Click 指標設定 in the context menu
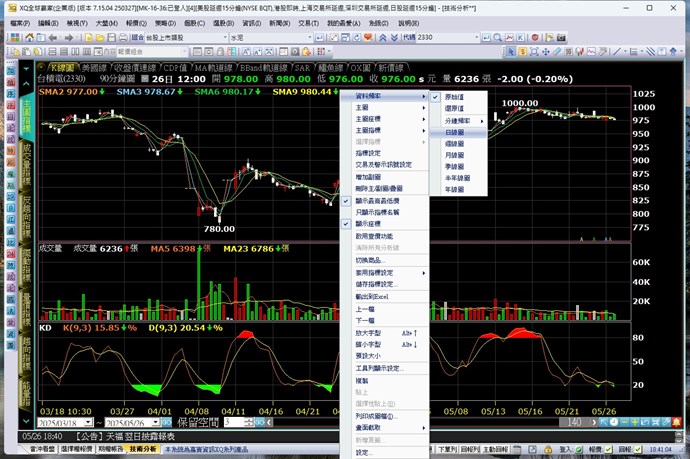Screen dimensions: 690x459 pos(368,153)
